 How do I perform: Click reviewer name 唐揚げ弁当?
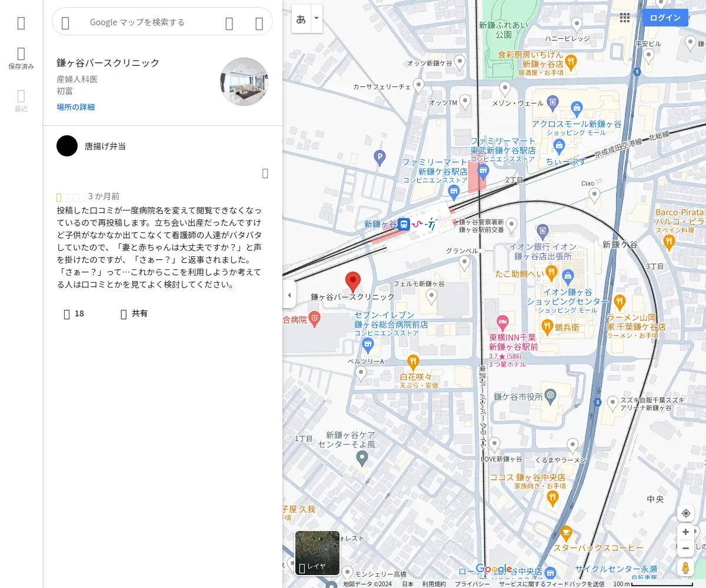tap(105, 146)
